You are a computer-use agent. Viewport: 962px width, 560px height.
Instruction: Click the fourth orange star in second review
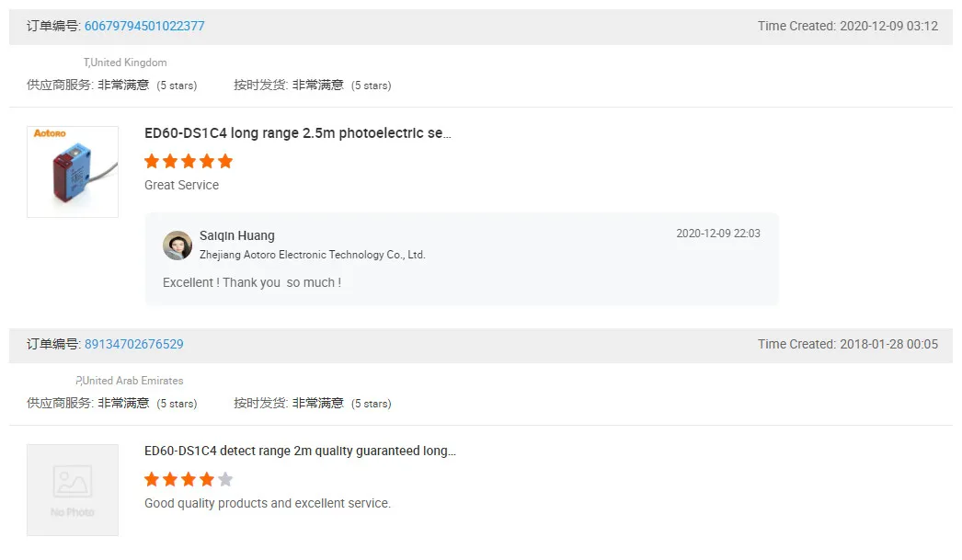click(207, 479)
